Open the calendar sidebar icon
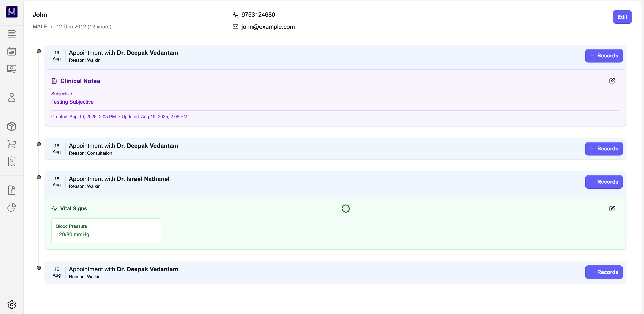This screenshot has height=314, width=644. [11, 51]
